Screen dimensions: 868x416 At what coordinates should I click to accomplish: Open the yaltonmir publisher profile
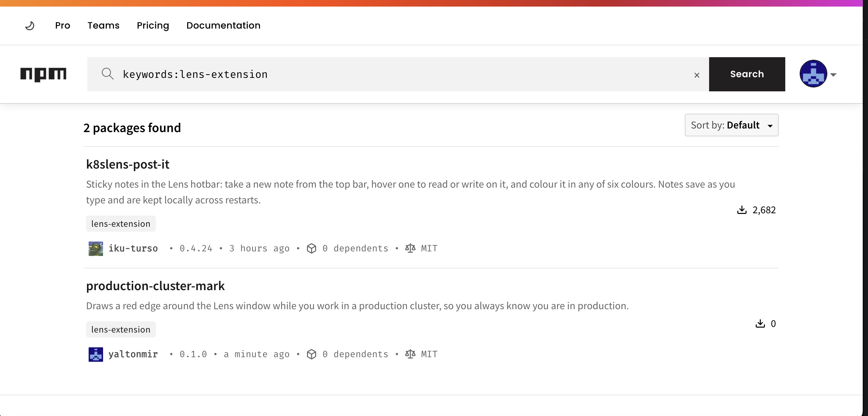coord(133,354)
